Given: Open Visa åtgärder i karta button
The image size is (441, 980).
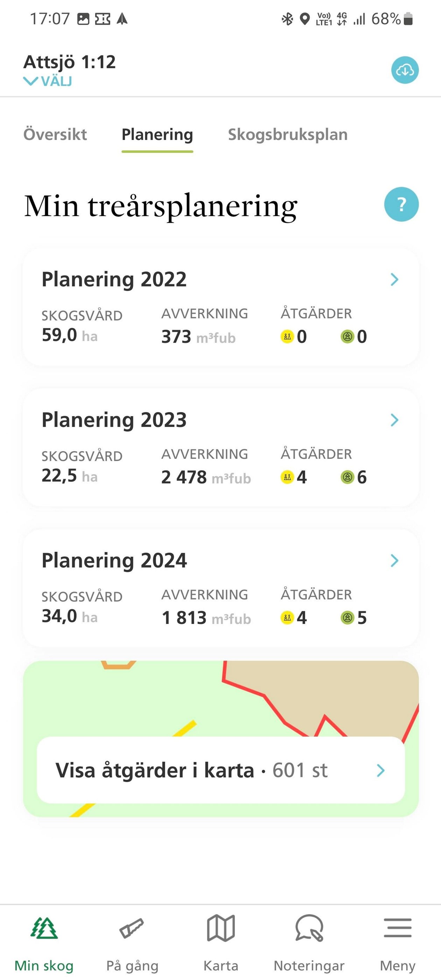Looking at the screenshot, I should point(221,770).
